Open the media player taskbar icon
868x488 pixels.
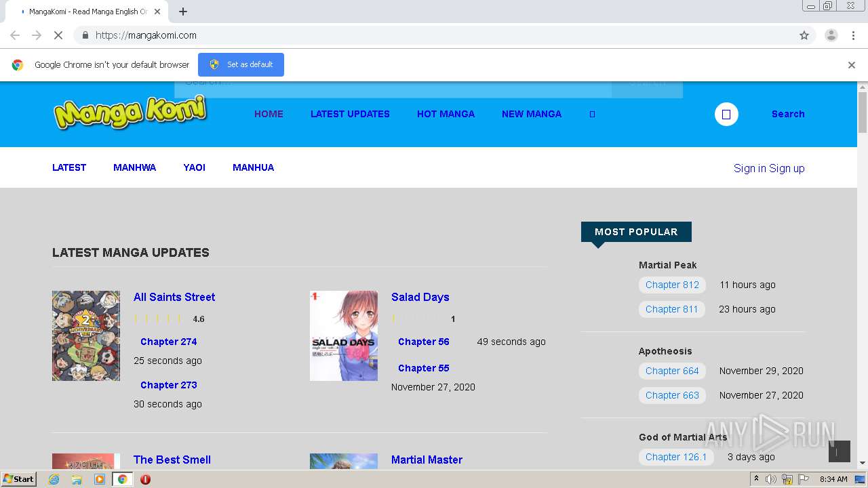100,479
